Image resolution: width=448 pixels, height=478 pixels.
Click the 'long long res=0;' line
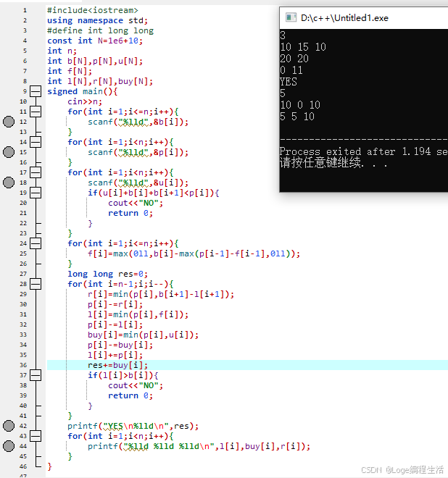[x=108, y=274]
